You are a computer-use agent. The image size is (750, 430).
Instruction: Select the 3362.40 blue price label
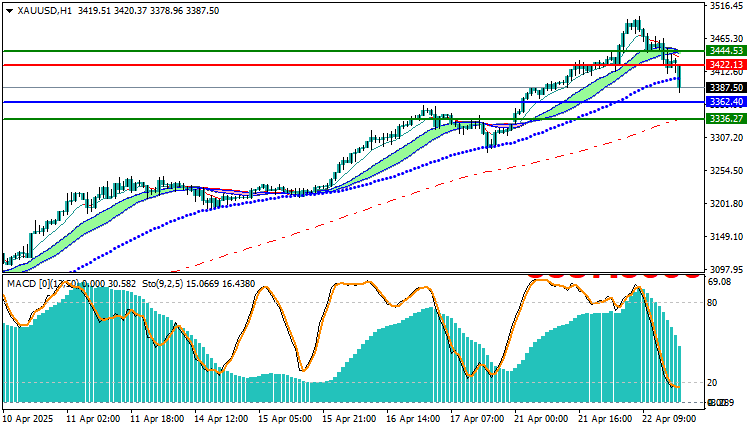(x=726, y=102)
